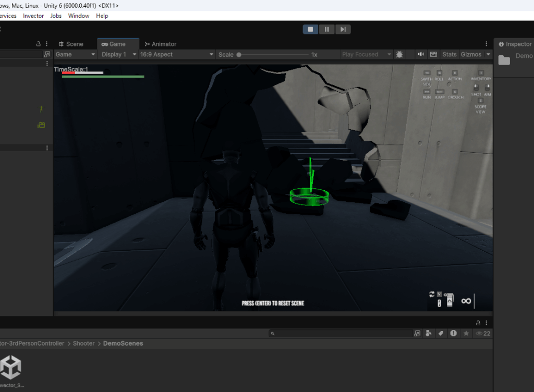Click the Favorites star icon in Project panel

(x=466, y=333)
